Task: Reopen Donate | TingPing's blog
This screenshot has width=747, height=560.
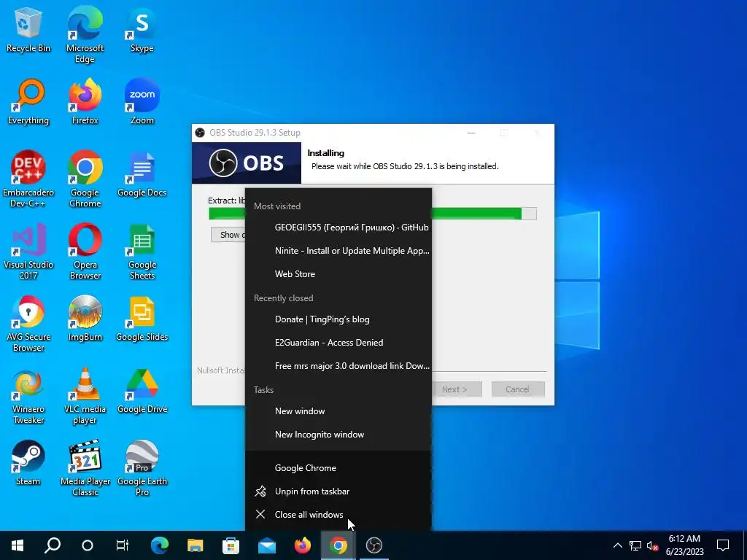Action: coord(338,319)
